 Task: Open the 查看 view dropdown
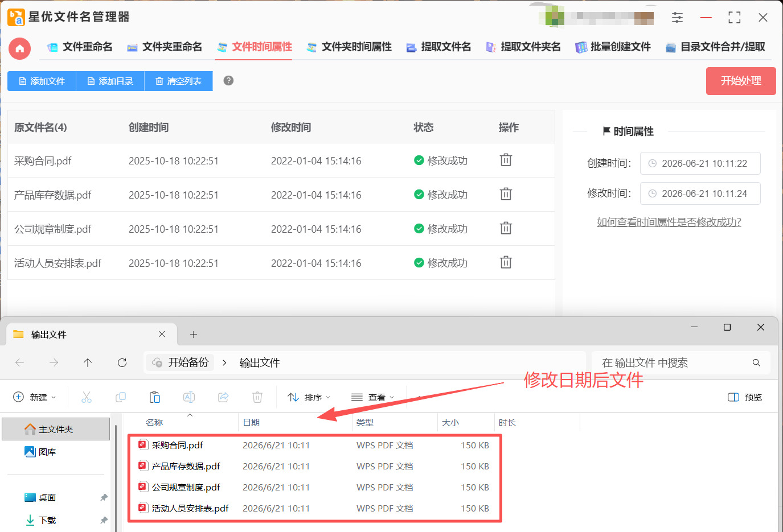point(372,397)
